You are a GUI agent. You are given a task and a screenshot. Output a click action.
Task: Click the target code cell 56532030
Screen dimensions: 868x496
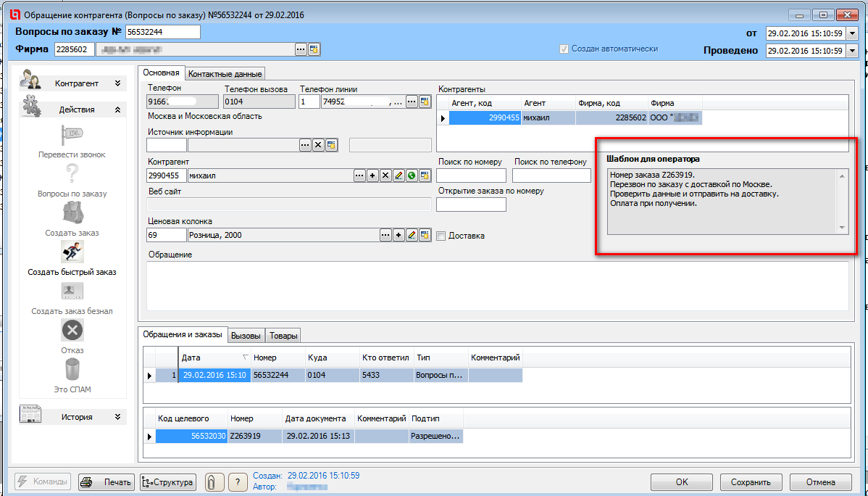(x=191, y=436)
